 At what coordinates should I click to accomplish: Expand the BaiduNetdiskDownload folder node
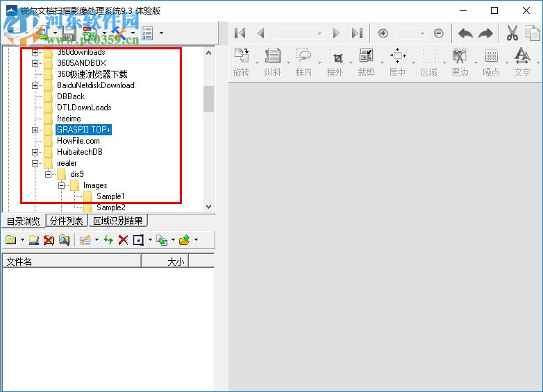[35, 85]
